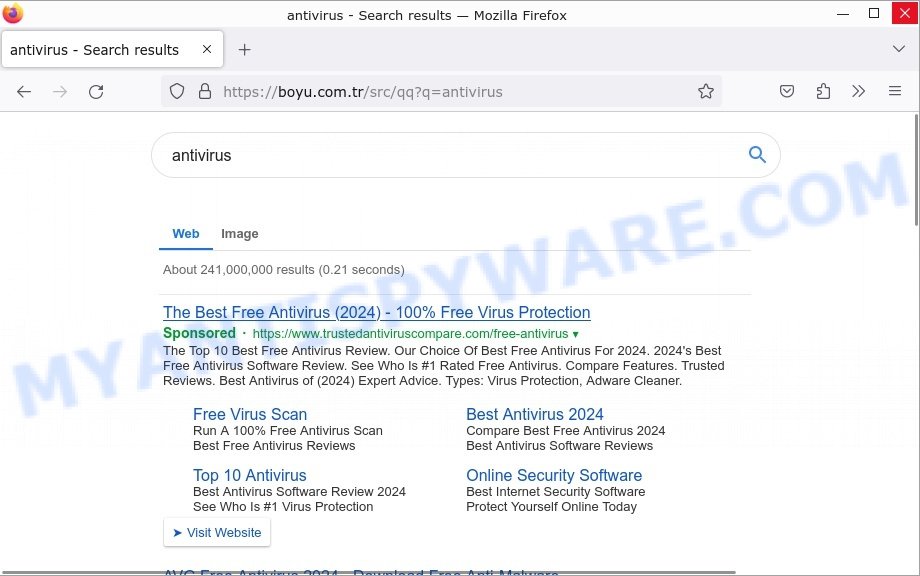920x576 pixels.
Task: Switch to the Image results tab
Action: click(239, 233)
